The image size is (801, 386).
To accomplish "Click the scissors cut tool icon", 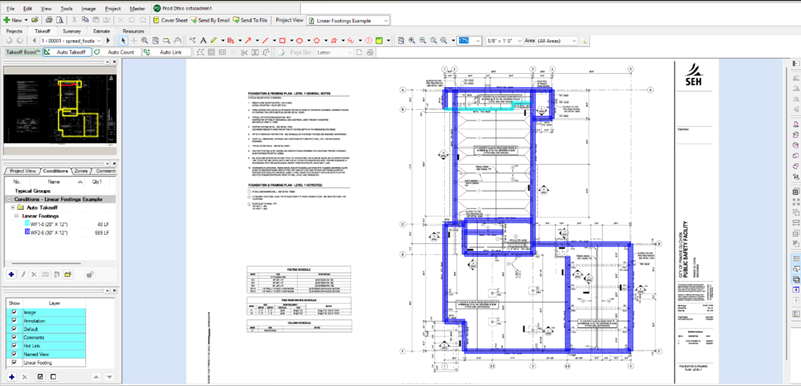I will [244, 52].
